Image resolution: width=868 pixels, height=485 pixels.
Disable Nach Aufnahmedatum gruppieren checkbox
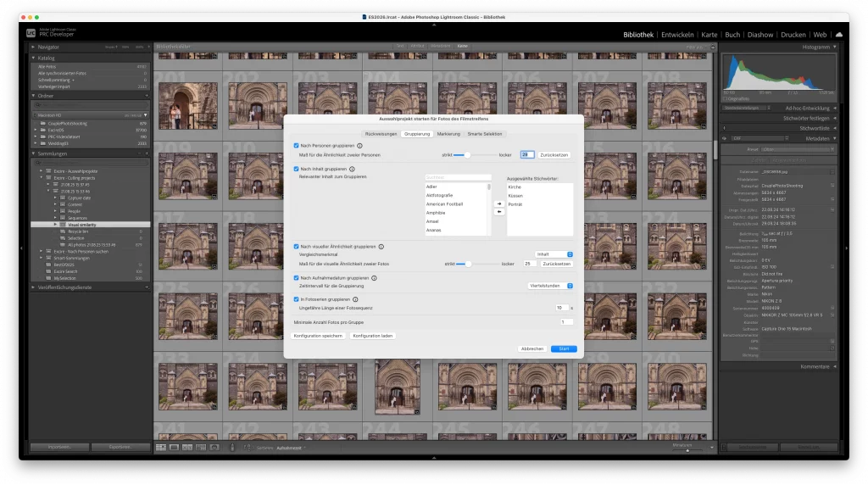[295, 277]
